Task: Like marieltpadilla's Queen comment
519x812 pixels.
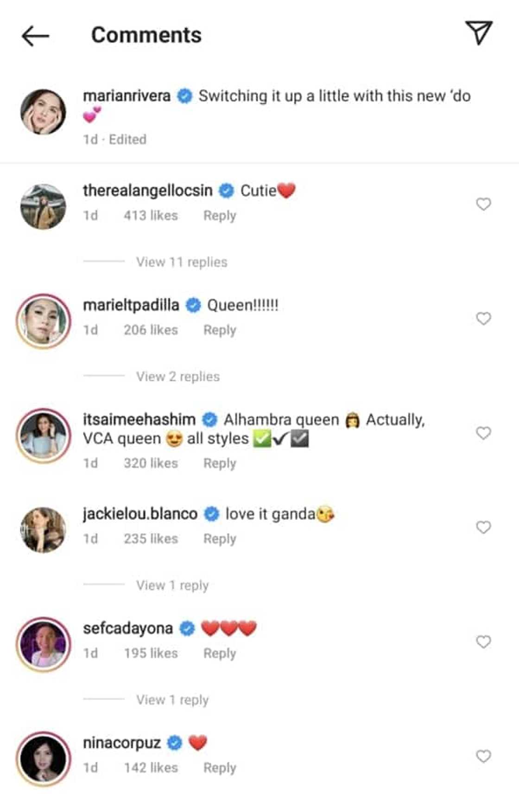Action: (x=483, y=319)
